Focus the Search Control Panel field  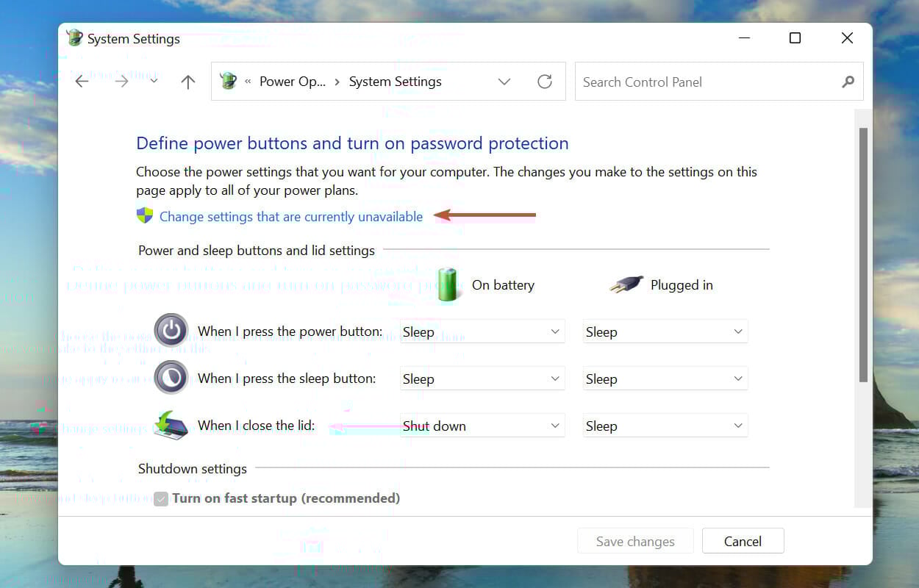tap(719, 82)
